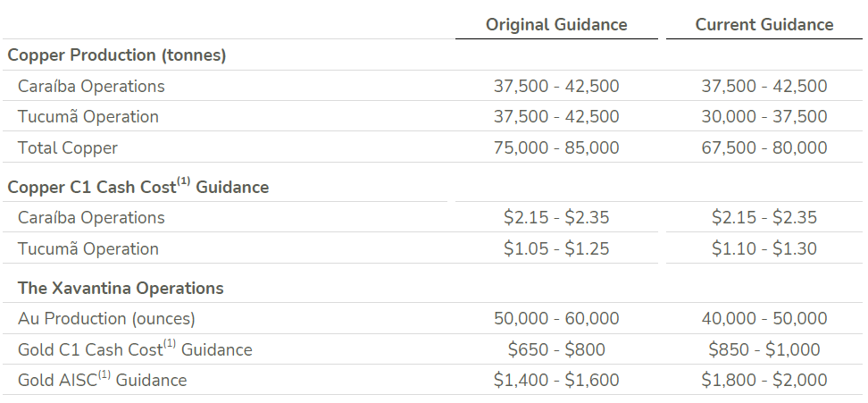Click the Caraíba Operations copper production row label
Viewport: 868px width, 403px height.
tap(91, 87)
